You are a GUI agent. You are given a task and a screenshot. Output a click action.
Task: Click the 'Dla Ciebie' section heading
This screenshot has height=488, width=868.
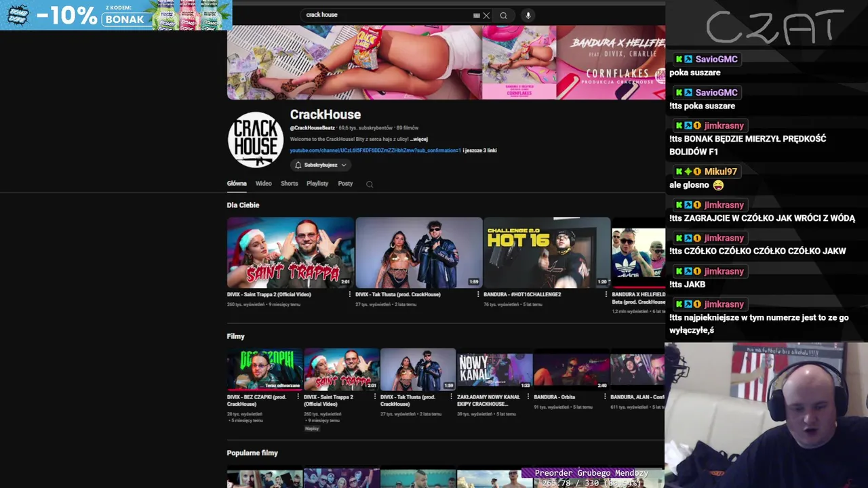(x=243, y=205)
